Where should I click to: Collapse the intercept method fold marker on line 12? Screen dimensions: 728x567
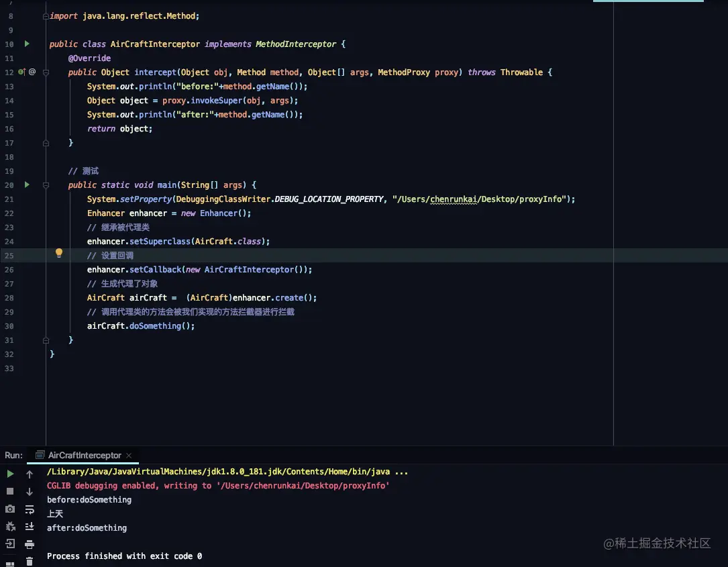pyautogui.click(x=46, y=72)
